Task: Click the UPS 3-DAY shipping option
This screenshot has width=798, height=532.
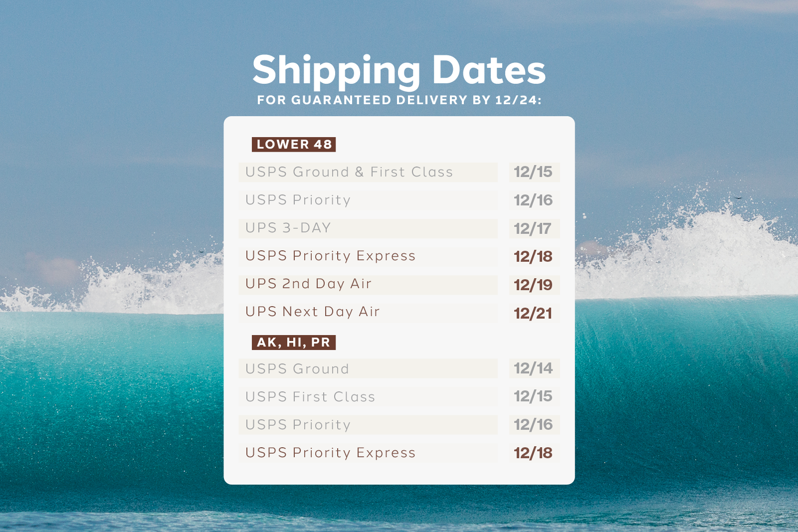Action: coord(288,228)
